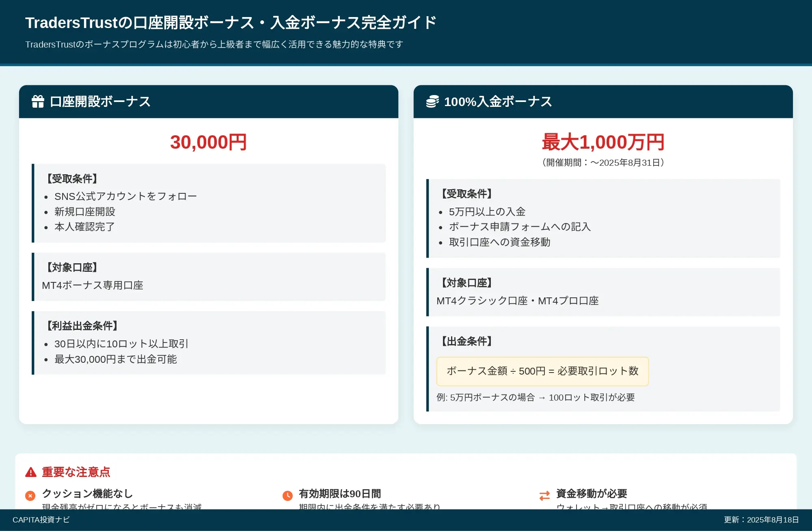Viewport: 812px width, 531px height.
Task: Click 【受取条件】 heading in 口座開設ボーナス card
Action: (x=72, y=179)
